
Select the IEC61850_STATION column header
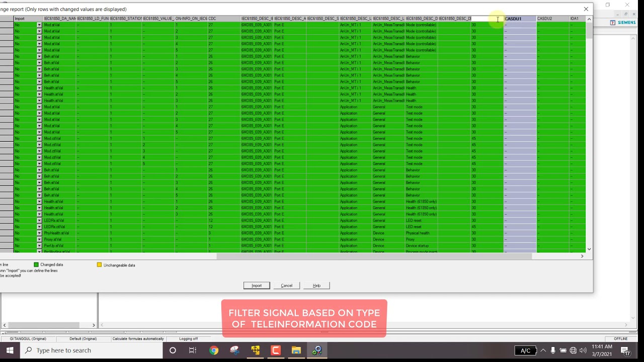pos(125,19)
